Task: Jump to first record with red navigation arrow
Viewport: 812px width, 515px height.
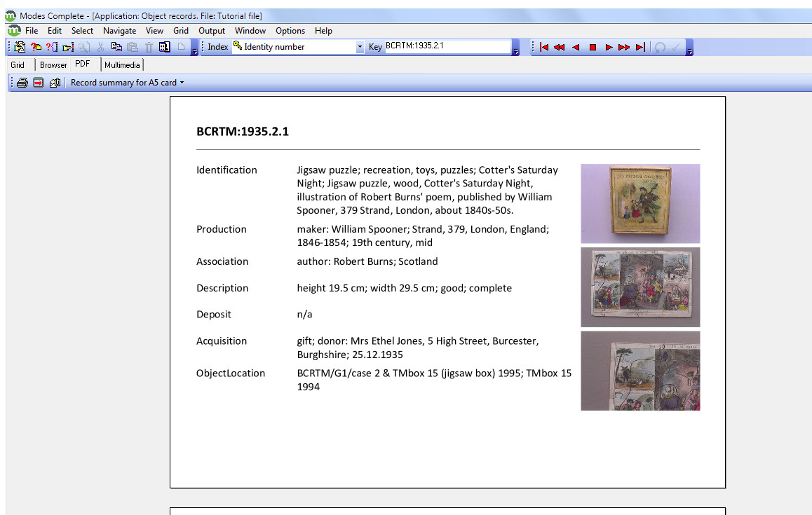Action: click(543, 47)
